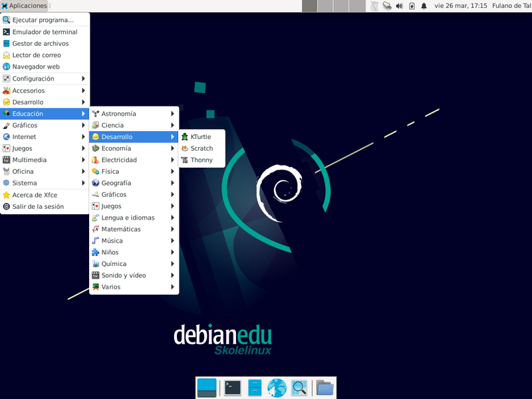Screen dimensions: 532x399
Task: Select Emulador de terminal entry
Action: (45, 32)
